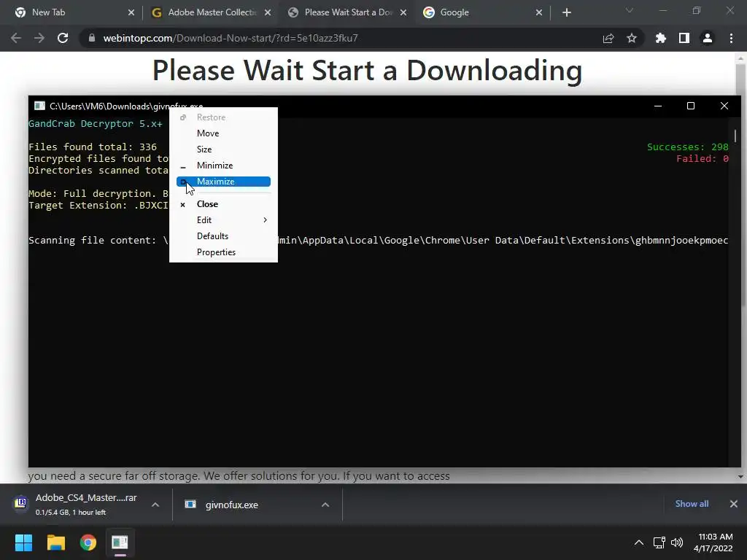Screen dimensions: 747x560
Task: Click the padlock site info icon
Action: (91, 38)
